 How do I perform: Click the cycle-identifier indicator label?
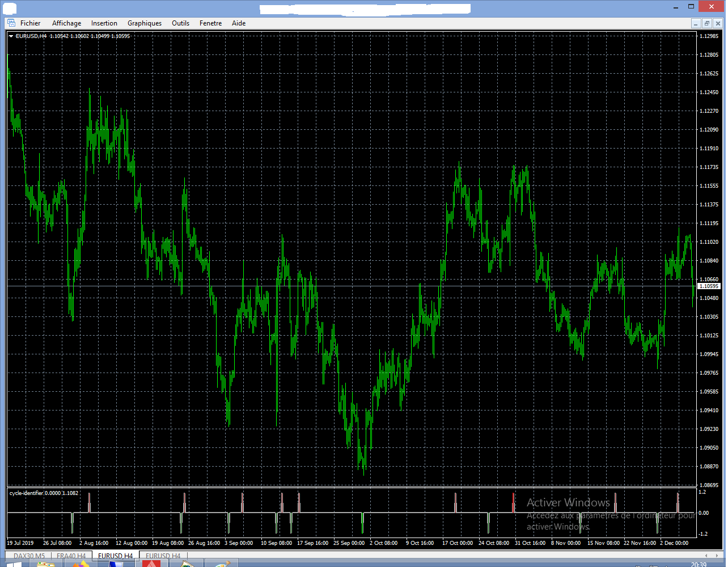44,493
